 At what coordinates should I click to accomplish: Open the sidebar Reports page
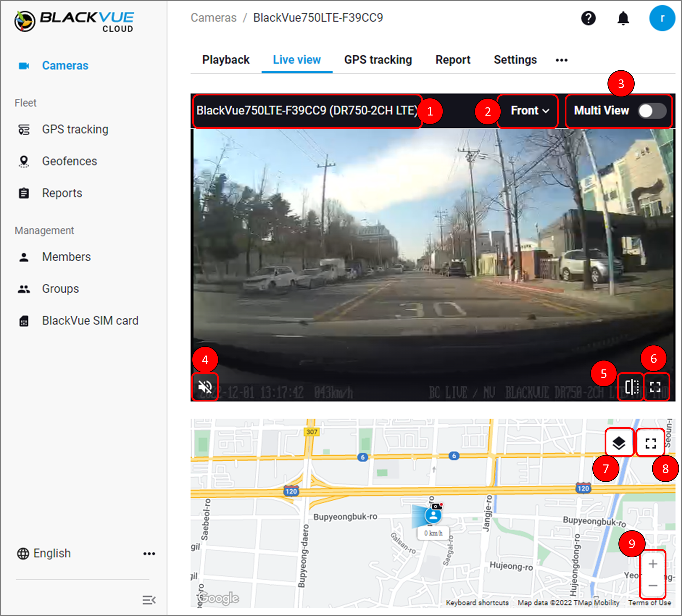62,193
